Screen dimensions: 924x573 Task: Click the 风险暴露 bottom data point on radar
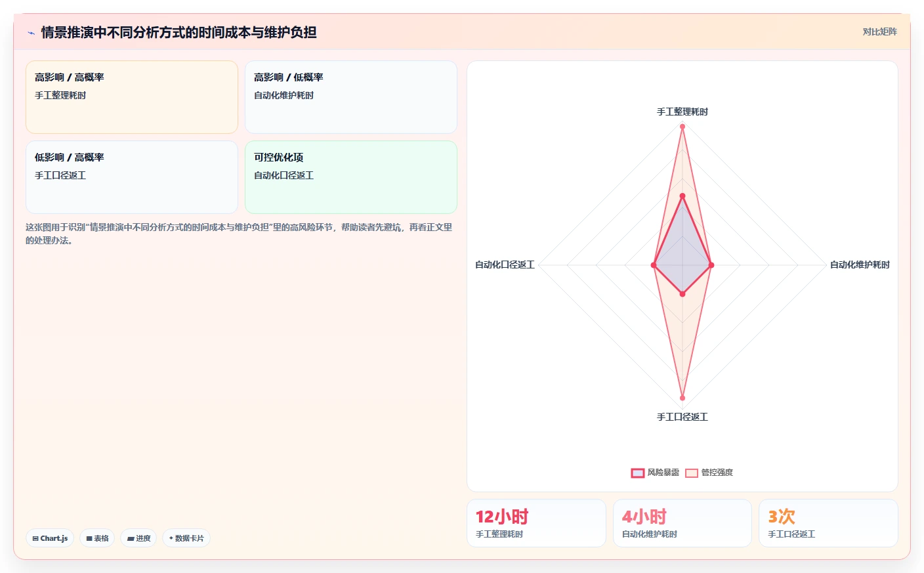pos(682,294)
